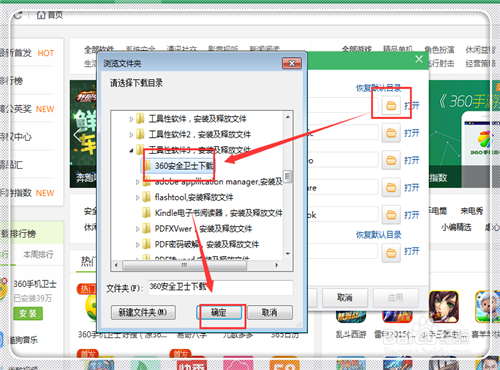The width and height of the screenshot is (500, 370).
Task: Click the browse icon under lower 恢复默认目录
Action: 391,253
